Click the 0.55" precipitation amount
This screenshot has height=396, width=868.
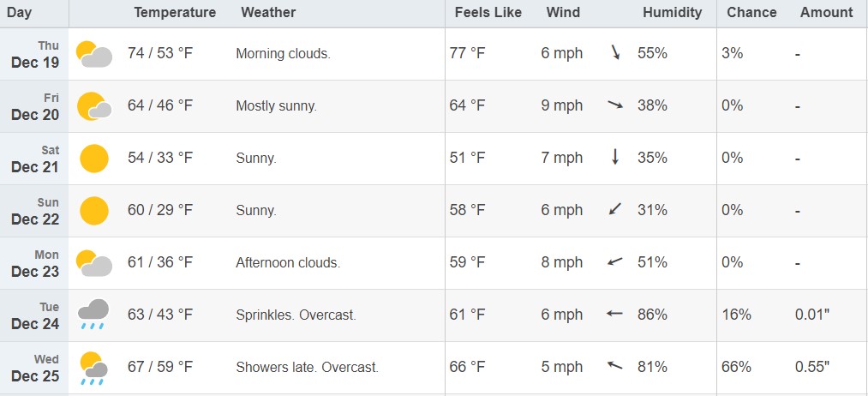[812, 367]
